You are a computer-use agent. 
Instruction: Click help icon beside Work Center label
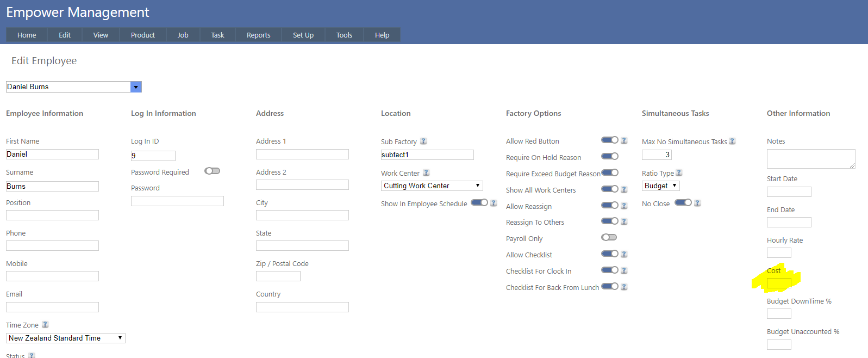(426, 173)
